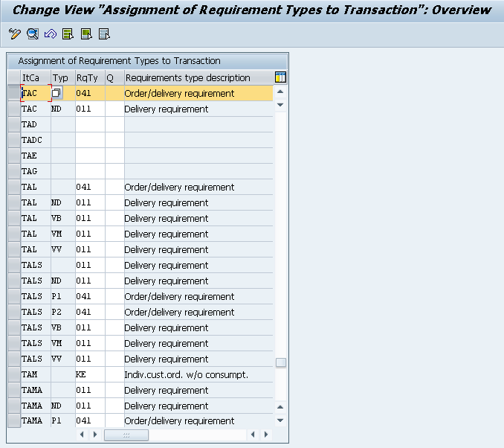Open the value help for Typ in TAC row
Viewport: 504px width, 448px height.
tap(56, 93)
